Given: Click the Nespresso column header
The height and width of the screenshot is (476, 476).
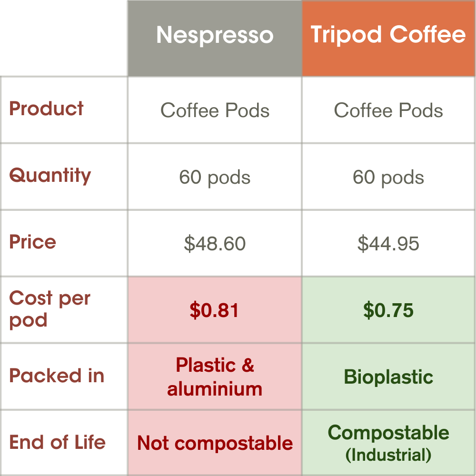Looking at the screenshot, I should tap(215, 36).
